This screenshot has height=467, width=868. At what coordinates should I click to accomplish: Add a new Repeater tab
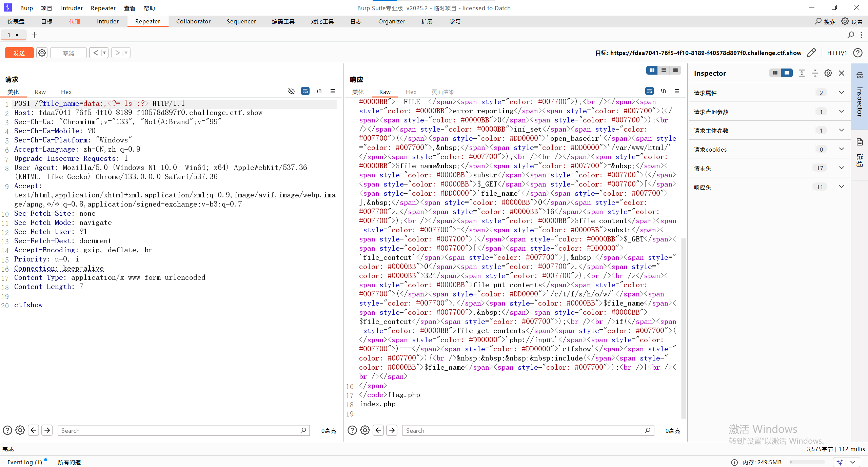(x=34, y=35)
